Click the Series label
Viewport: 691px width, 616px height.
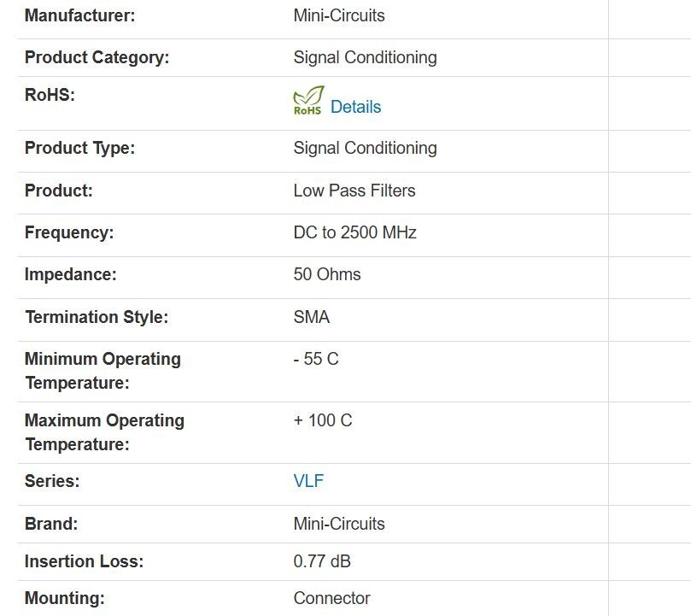click(x=52, y=481)
